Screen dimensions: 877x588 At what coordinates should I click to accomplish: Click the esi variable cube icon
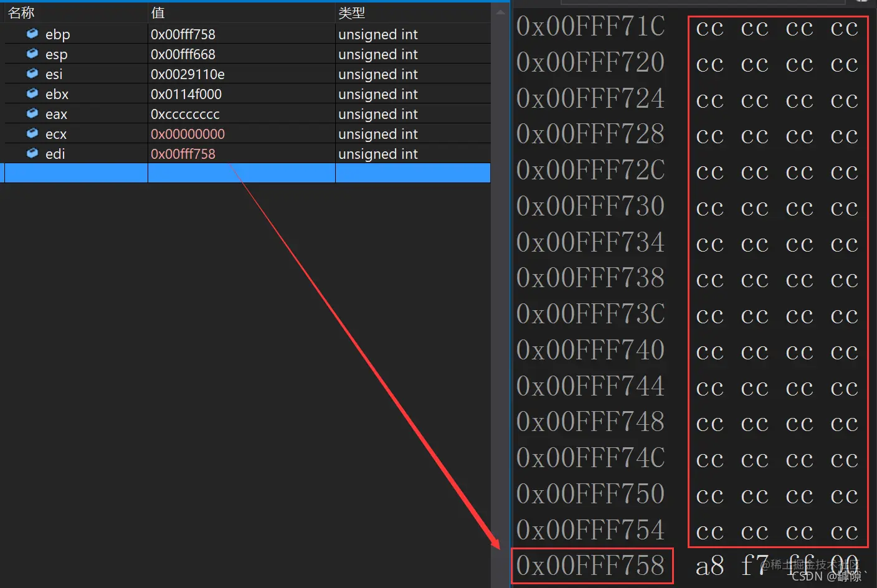[x=32, y=73]
